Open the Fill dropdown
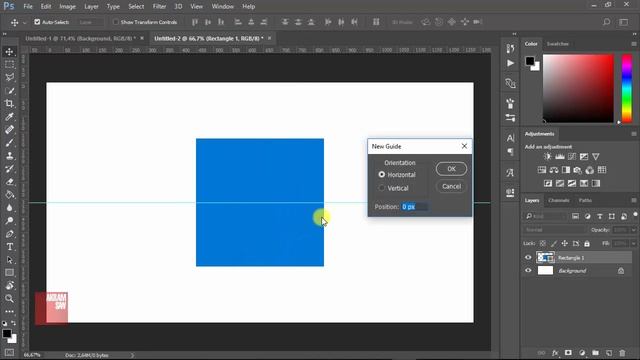The width and height of the screenshot is (640, 360). (x=633, y=244)
